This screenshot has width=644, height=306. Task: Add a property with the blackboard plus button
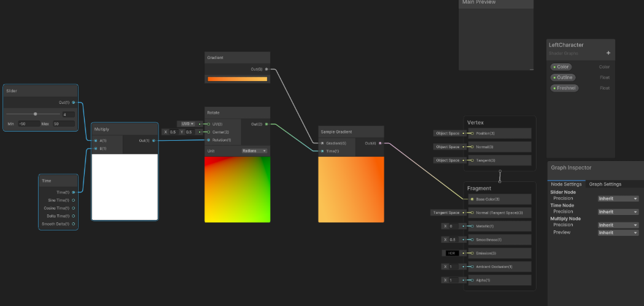608,53
